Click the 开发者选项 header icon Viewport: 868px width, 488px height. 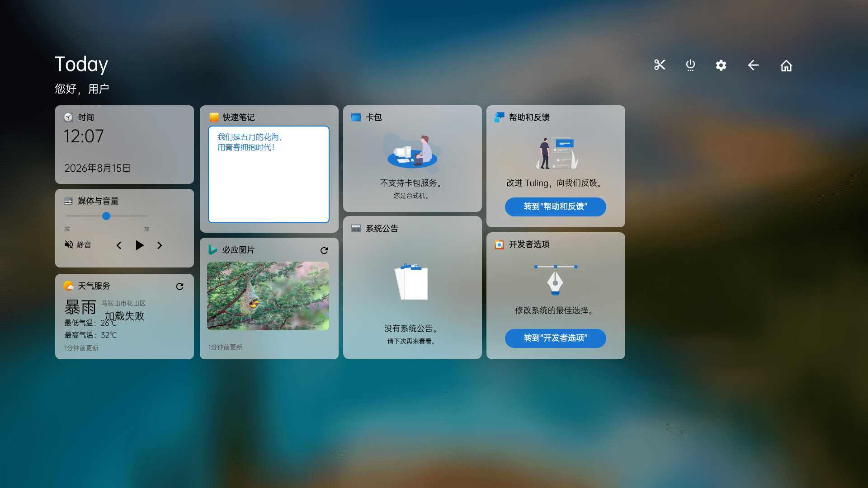pos(499,244)
